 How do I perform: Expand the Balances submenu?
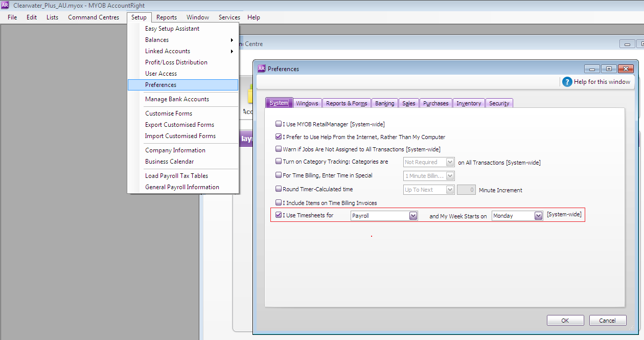[x=183, y=40]
